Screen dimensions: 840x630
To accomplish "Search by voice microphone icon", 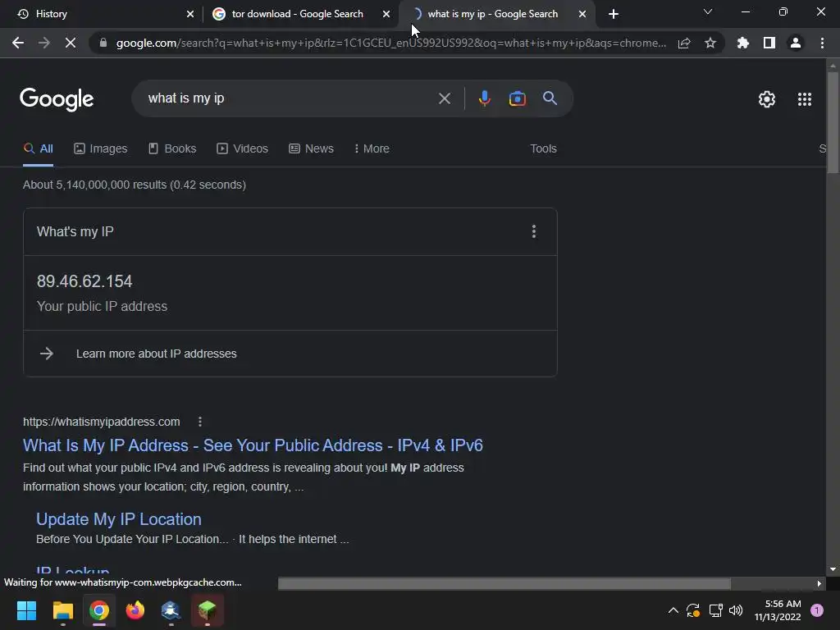I will (x=484, y=98).
